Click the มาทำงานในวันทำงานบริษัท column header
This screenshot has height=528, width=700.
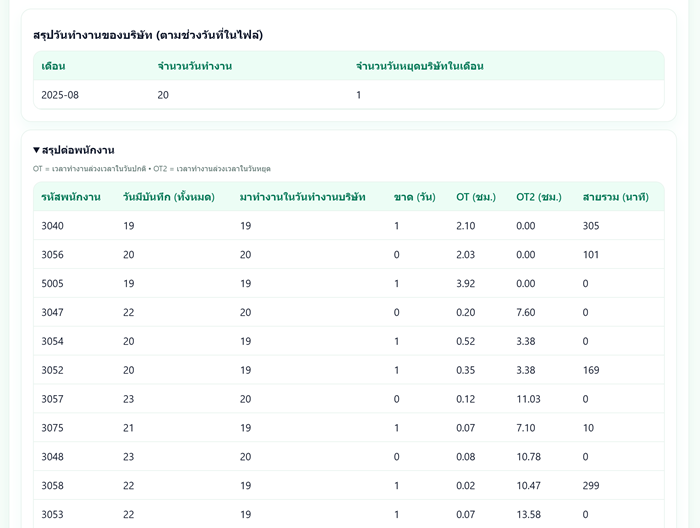302,197
